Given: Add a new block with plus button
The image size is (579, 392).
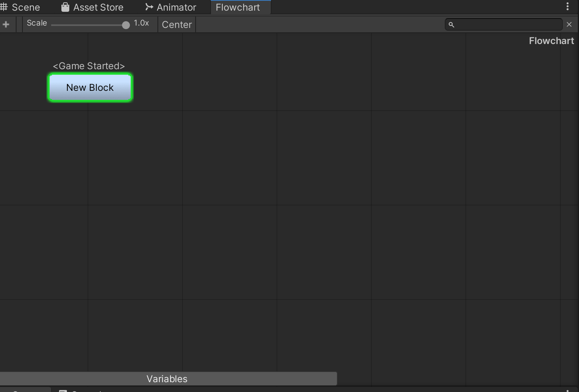Looking at the screenshot, I should click(x=6, y=24).
